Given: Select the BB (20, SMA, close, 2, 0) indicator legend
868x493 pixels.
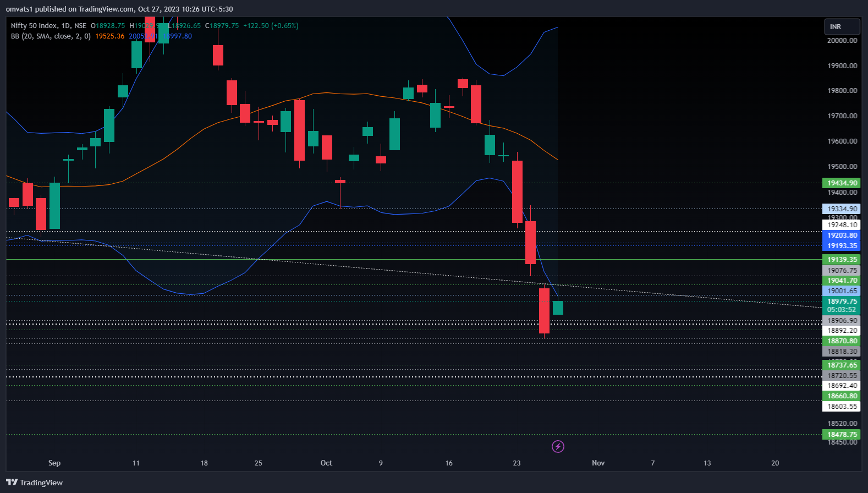Looking at the screenshot, I should [51, 36].
